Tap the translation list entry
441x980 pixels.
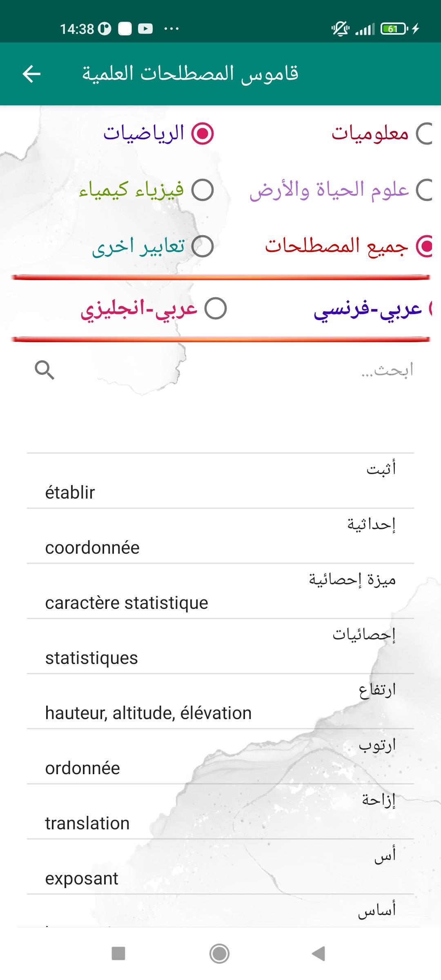coord(220,812)
